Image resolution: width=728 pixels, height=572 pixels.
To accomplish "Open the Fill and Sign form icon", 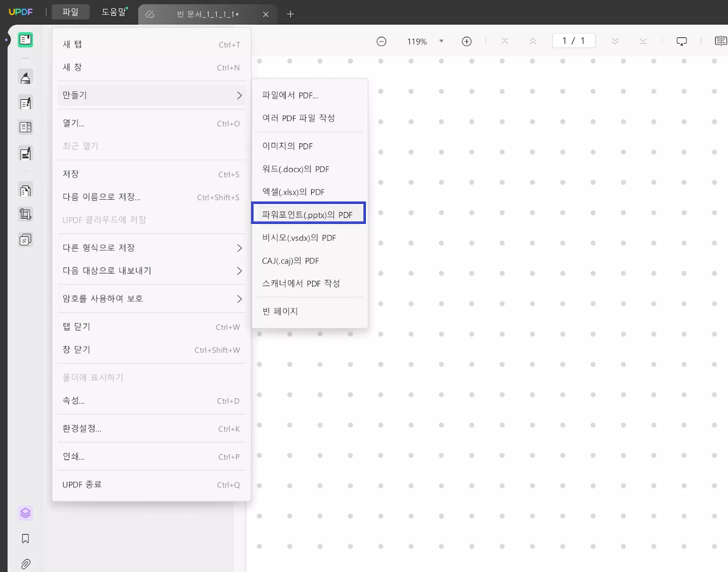I will [25, 153].
